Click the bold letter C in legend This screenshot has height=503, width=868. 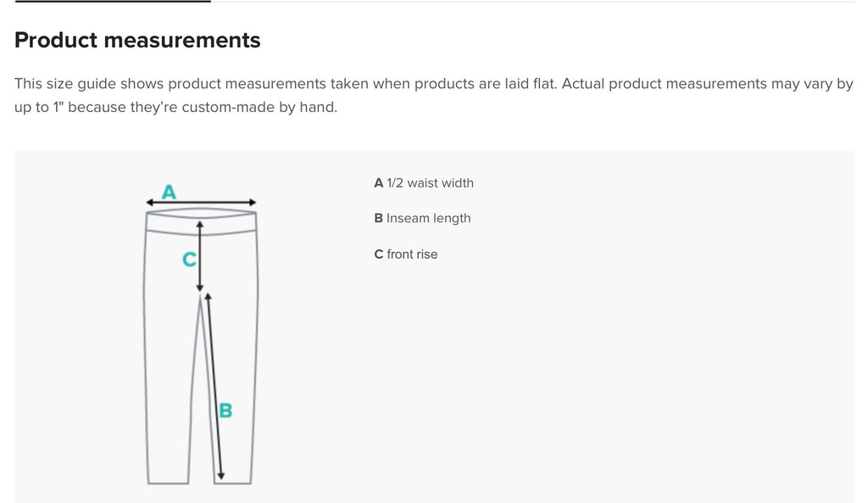379,254
